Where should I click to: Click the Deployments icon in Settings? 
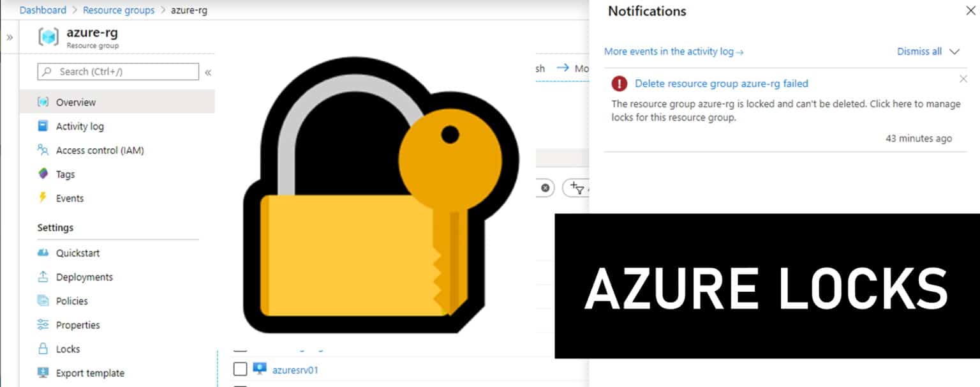click(x=42, y=277)
